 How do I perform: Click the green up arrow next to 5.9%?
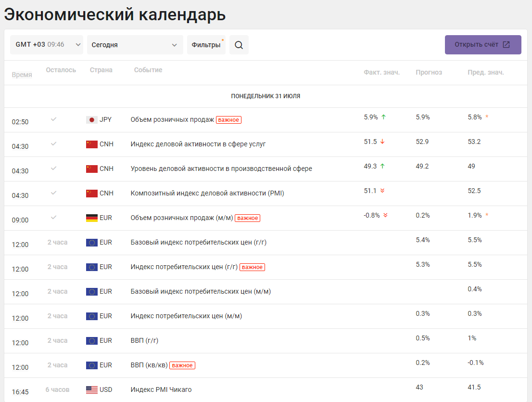[383, 117]
